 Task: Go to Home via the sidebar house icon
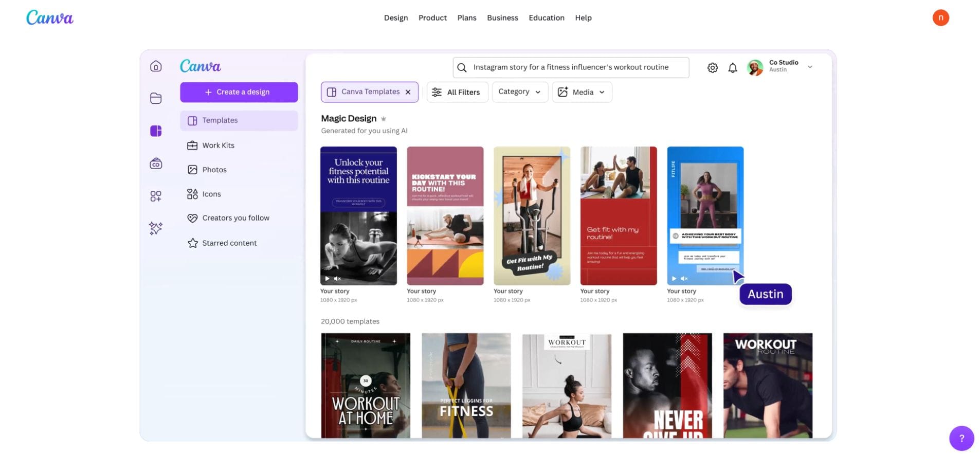pos(156,66)
